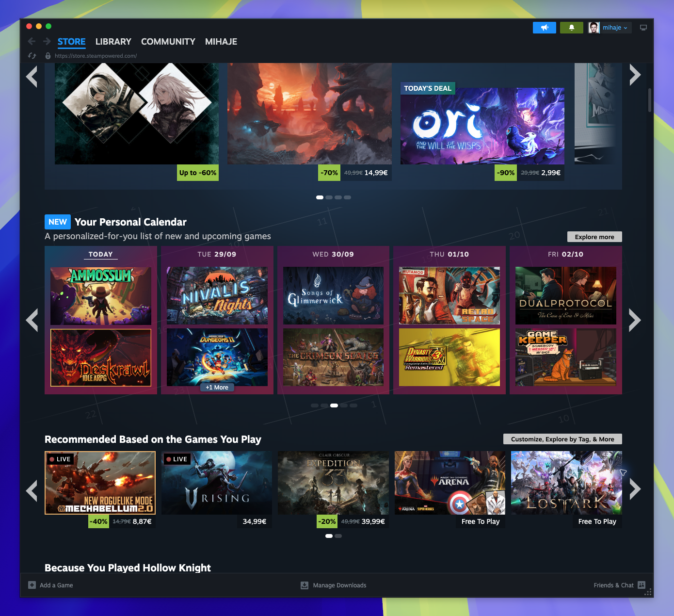Screen dimensions: 674x616
Task: Open the V Rising recommendation
Action: 217,483
